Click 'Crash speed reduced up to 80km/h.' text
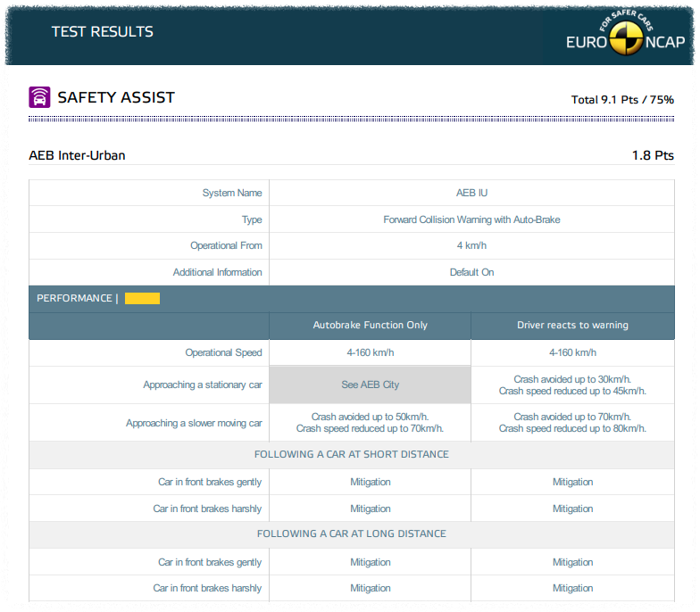Image resolution: width=700 pixels, height=612 pixels. [572, 428]
